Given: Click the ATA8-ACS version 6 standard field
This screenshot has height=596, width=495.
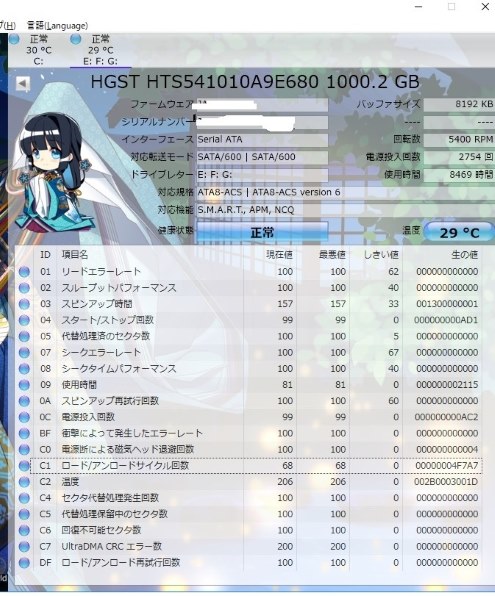Looking at the screenshot, I should [x=345, y=192].
